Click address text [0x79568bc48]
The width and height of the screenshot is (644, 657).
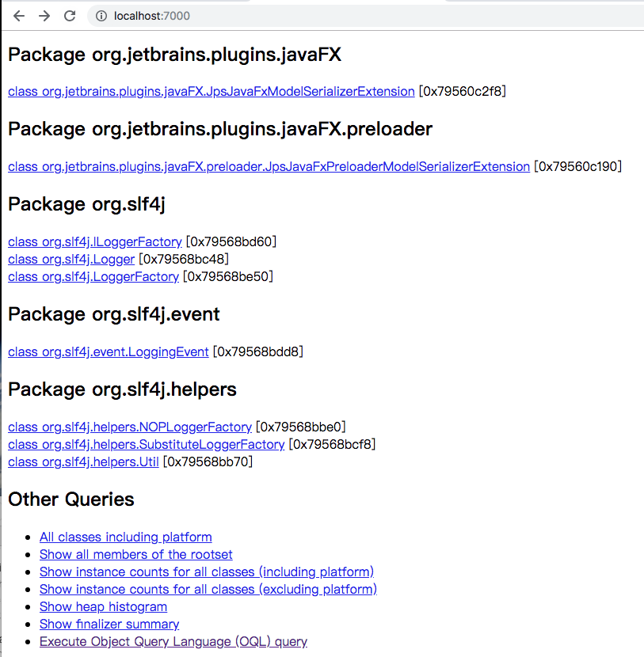pyautogui.click(x=184, y=260)
